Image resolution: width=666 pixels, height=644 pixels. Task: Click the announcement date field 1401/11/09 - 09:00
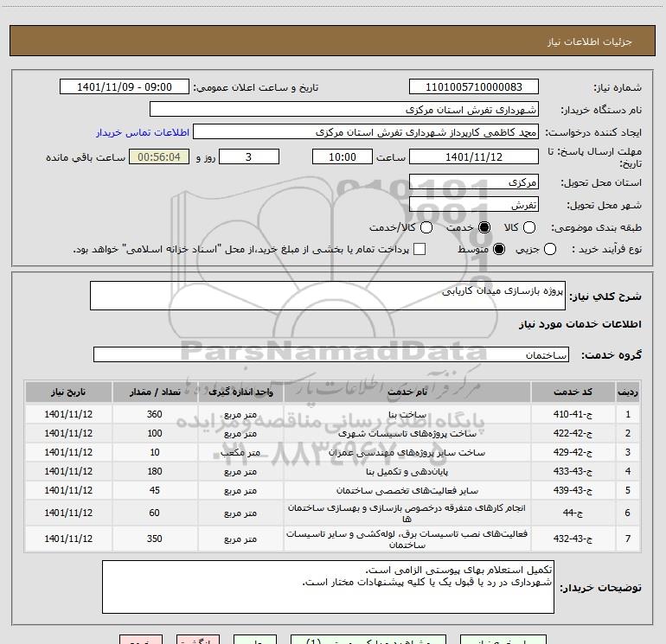125,87
